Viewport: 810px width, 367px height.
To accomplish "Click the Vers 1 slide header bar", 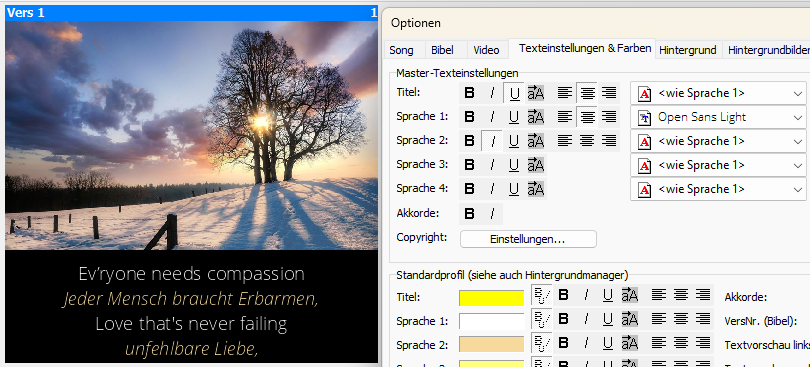I will click(x=192, y=13).
